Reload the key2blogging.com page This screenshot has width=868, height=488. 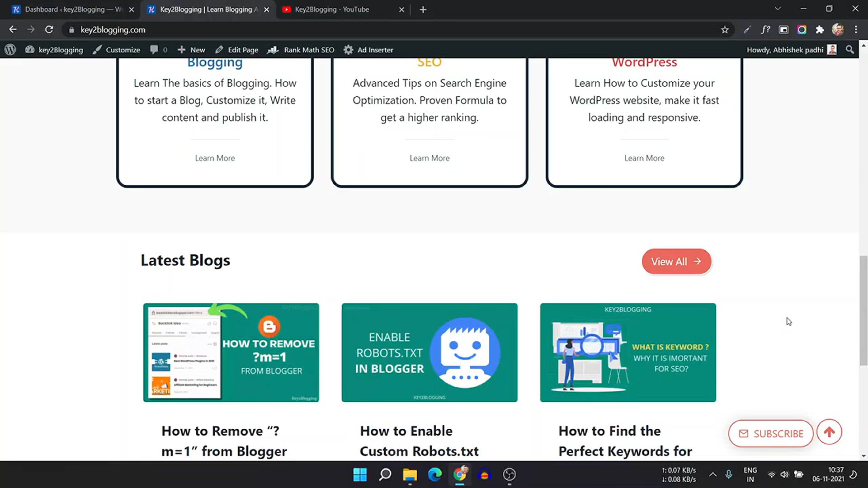tap(49, 30)
